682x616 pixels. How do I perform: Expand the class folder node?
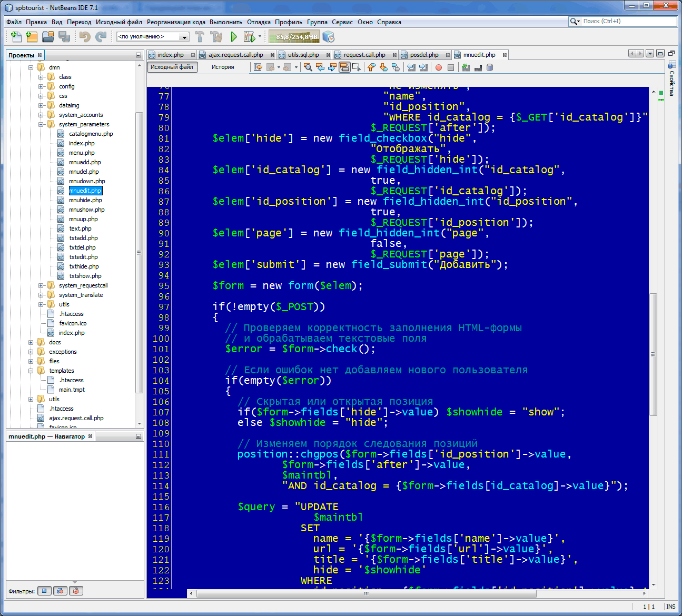pyautogui.click(x=41, y=77)
